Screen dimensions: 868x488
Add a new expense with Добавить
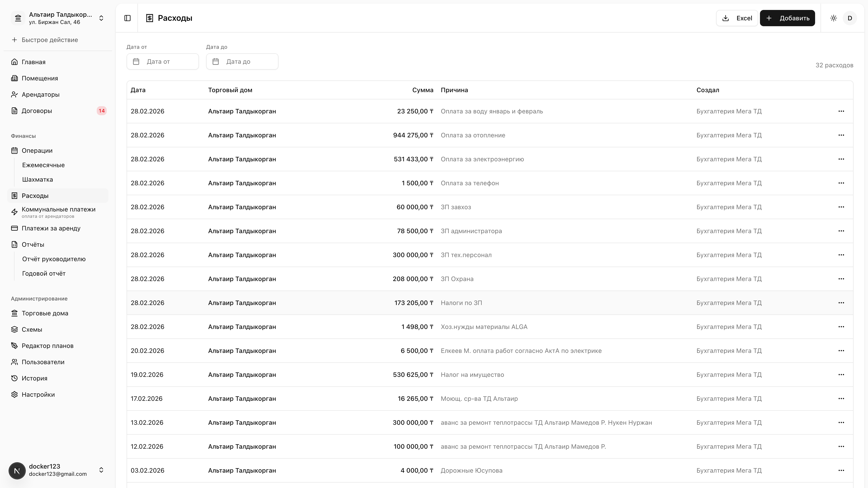pos(787,18)
